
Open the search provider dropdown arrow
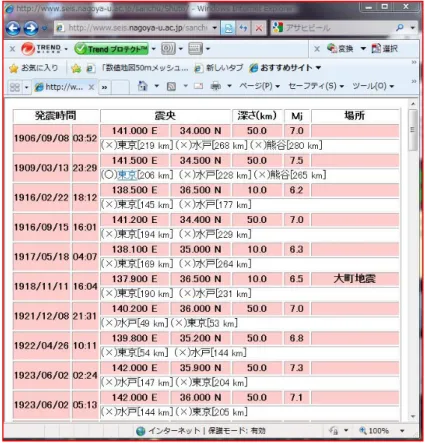pos(413,28)
